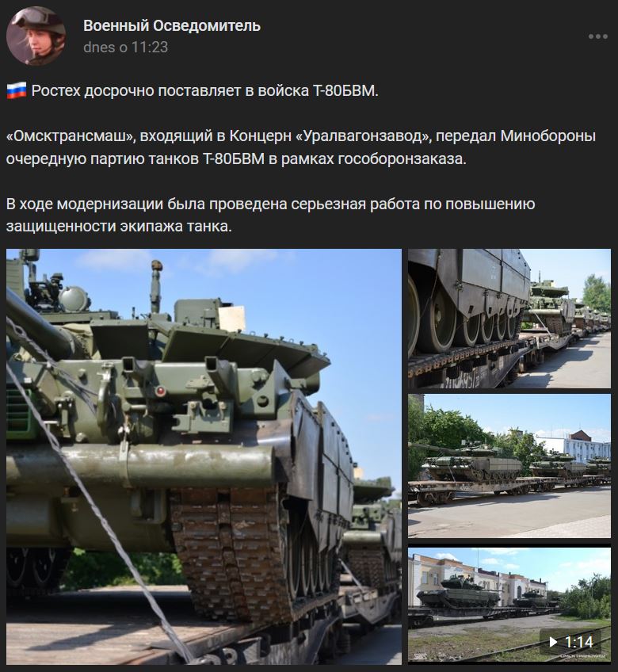
Task: Click the 1:14 video duration badge
Action: (570, 642)
